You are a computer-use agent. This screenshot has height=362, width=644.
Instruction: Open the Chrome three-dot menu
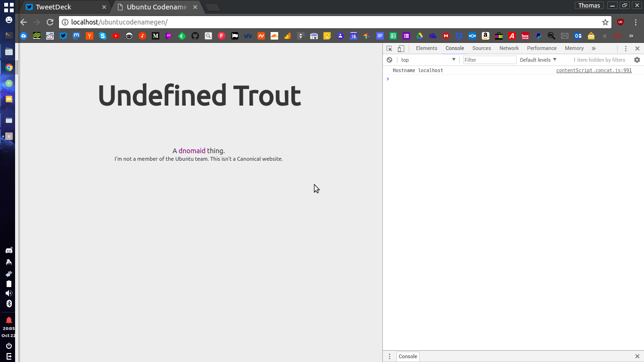tap(636, 22)
